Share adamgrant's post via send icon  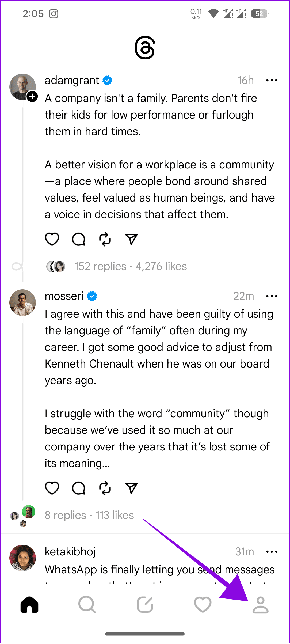point(131,239)
